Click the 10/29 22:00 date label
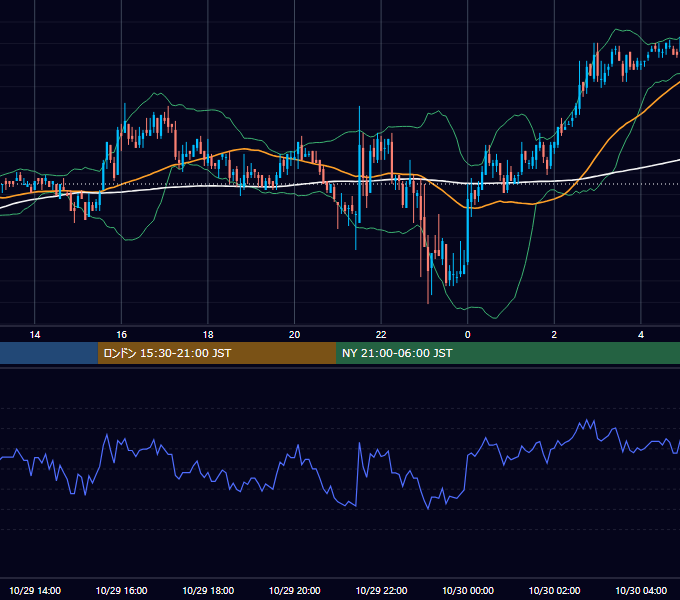Viewport: 680px width, 600px height. click(x=381, y=590)
